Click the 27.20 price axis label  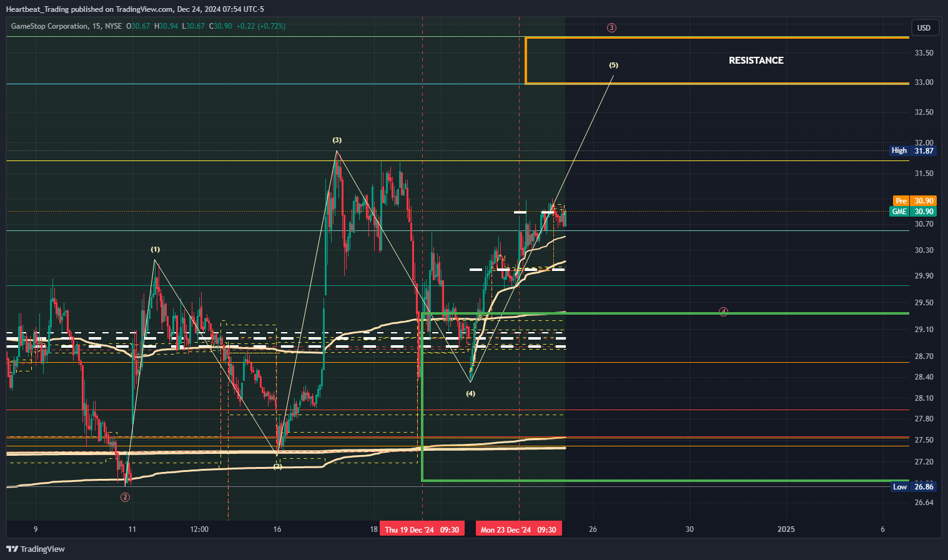(x=924, y=462)
